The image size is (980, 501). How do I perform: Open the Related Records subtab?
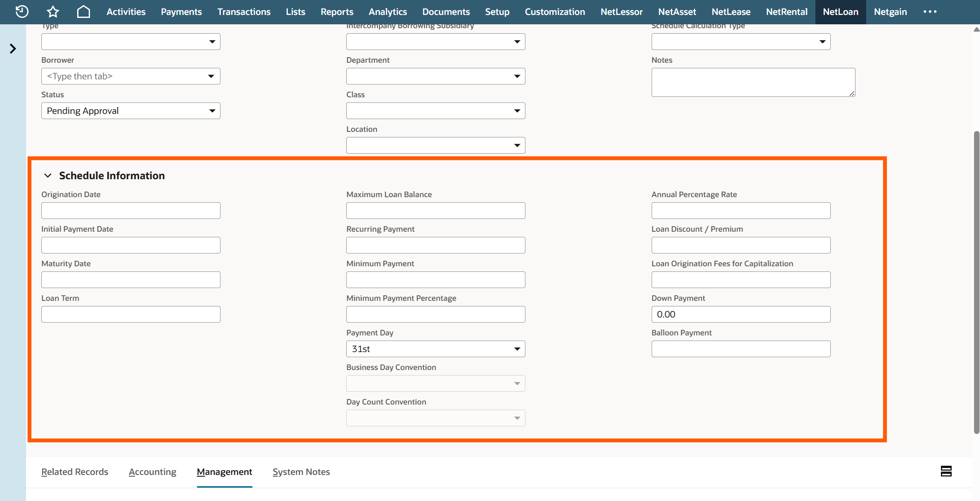coord(75,472)
